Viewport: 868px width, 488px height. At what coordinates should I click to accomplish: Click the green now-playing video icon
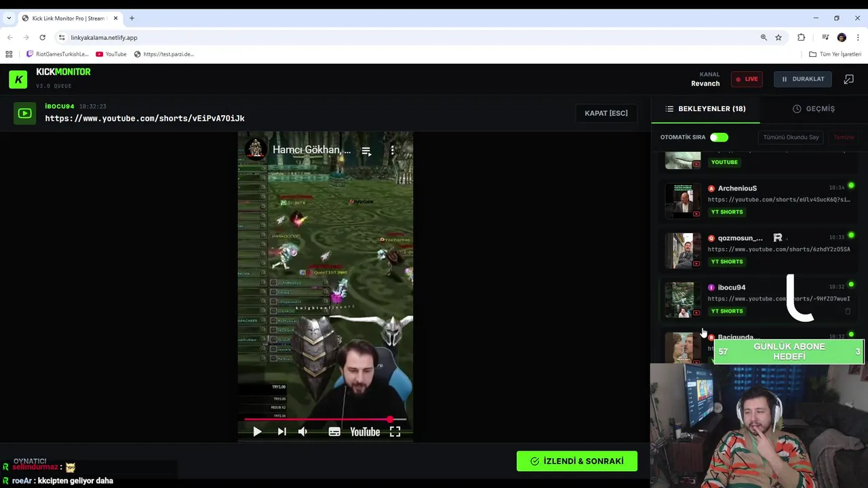(x=25, y=113)
